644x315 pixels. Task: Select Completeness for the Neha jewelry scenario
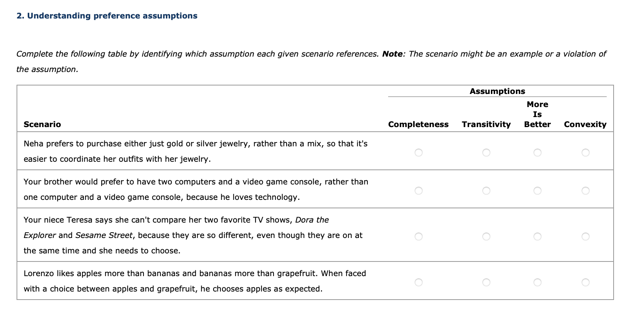coord(419,152)
